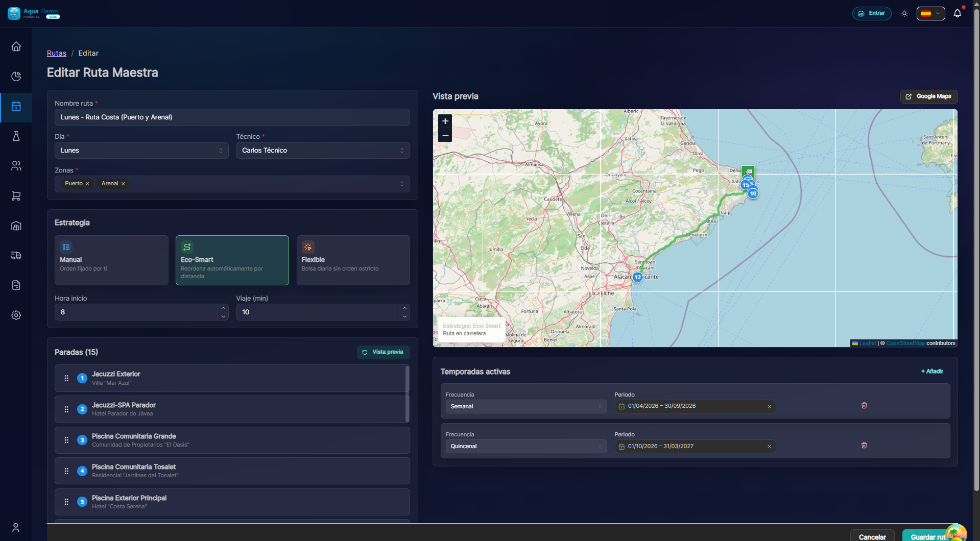Open the period field 01/10/2026 – 31/03/2027
Viewport: 980px width, 541px height.
tap(695, 447)
